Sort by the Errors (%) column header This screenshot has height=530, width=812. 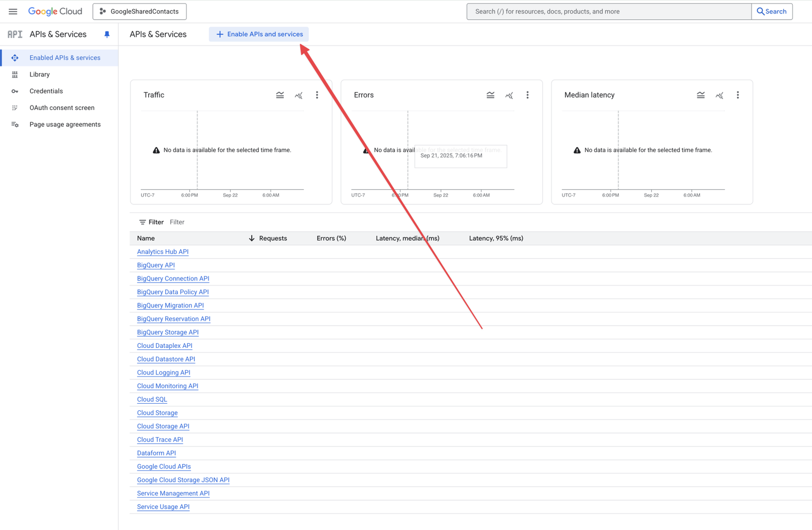point(331,238)
